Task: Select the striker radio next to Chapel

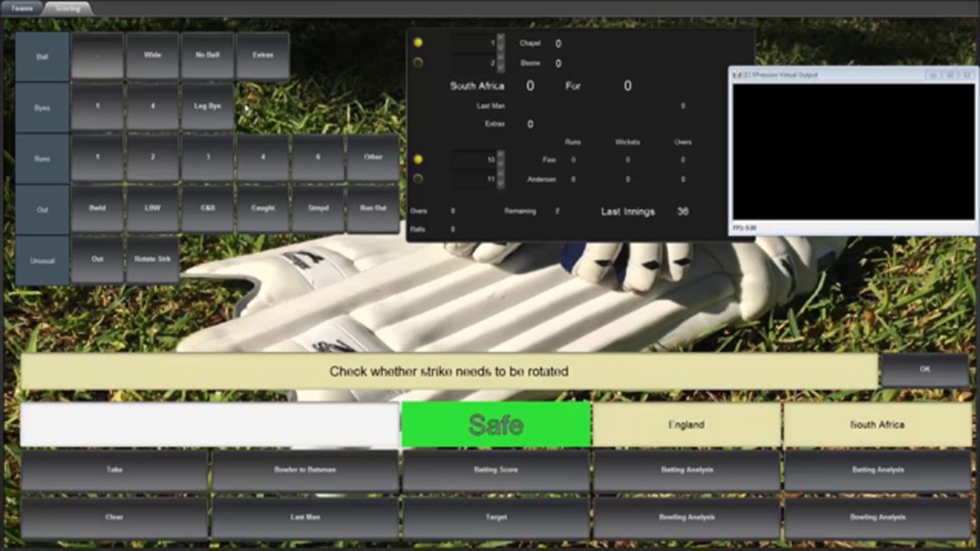Action: 418,42
